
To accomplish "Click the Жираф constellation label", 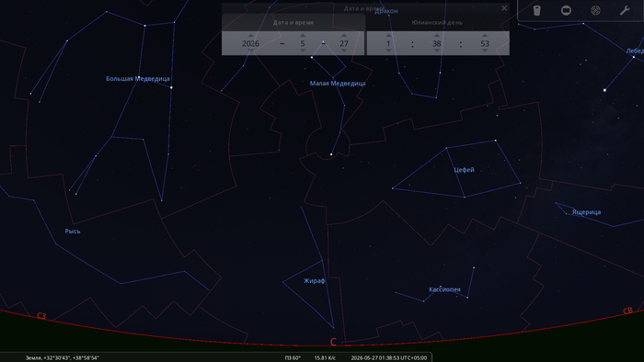I will pyautogui.click(x=315, y=281).
